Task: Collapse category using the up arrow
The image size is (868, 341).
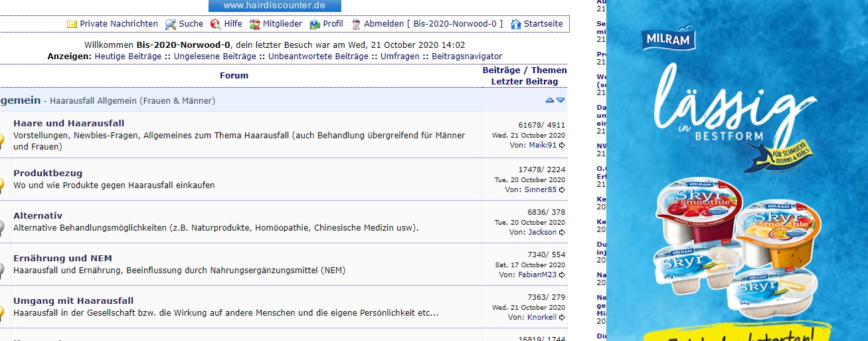Action: click(x=549, y=100)
